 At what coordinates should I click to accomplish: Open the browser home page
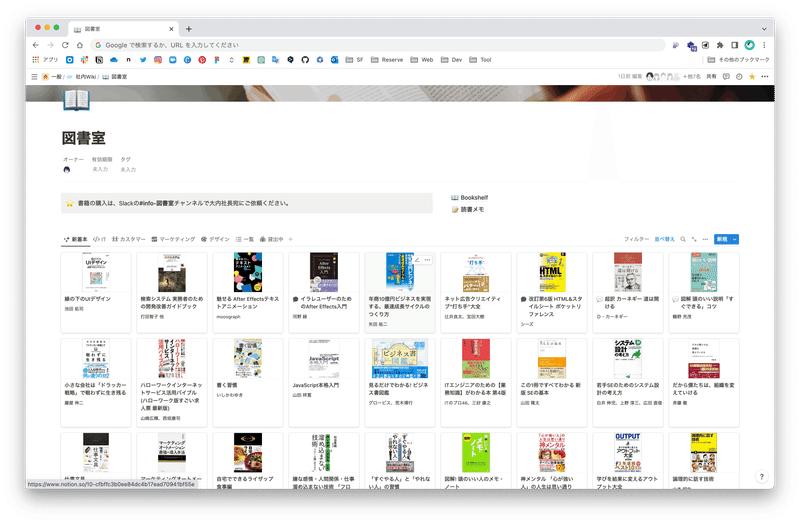80,45
